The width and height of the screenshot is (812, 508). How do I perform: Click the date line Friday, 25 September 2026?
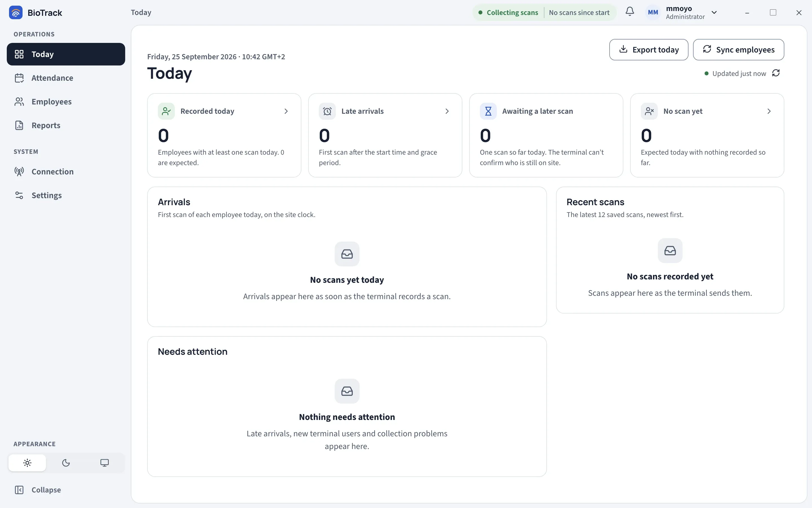click(x=216, y=56)
